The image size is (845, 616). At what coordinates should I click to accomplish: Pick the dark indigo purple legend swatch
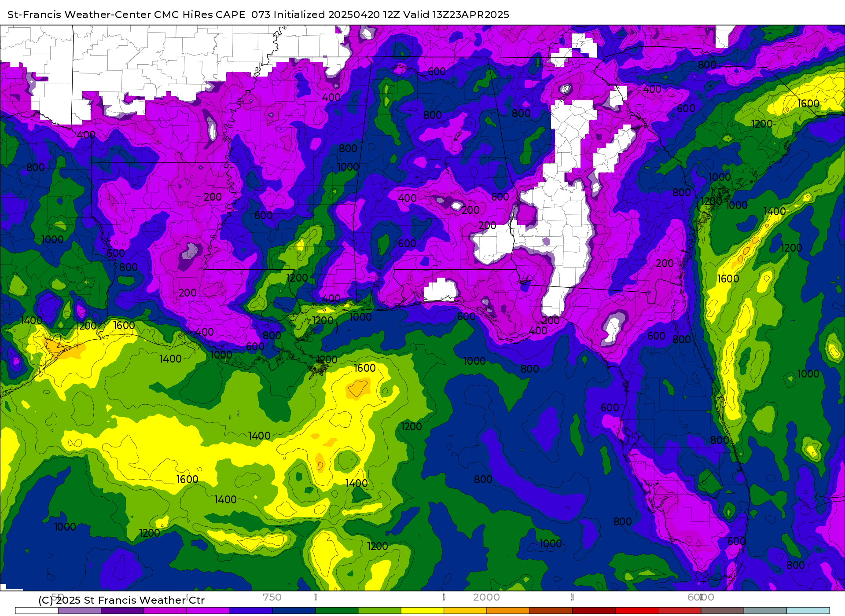click(122, 611)
